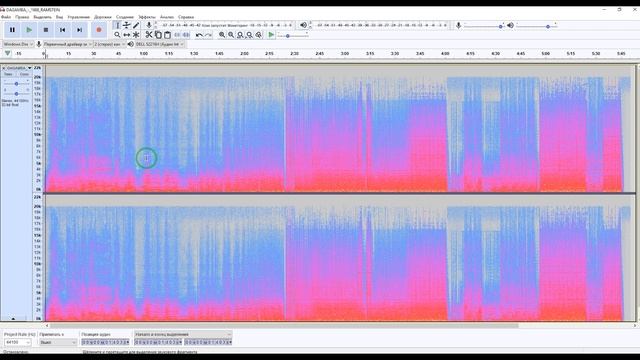Toggle the track Mute button
Viewport: 640px width, 360px height.
8,74
